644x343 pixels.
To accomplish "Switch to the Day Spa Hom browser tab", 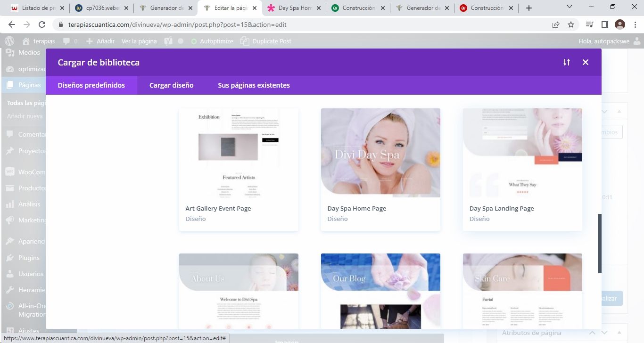I will pyautogui.click(x=294, y=8).
